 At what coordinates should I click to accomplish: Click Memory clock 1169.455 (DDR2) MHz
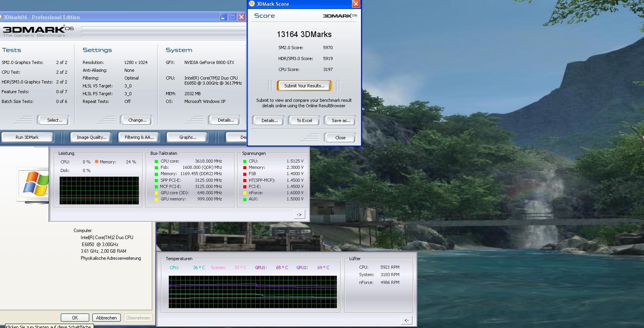(x=201, y=174)
